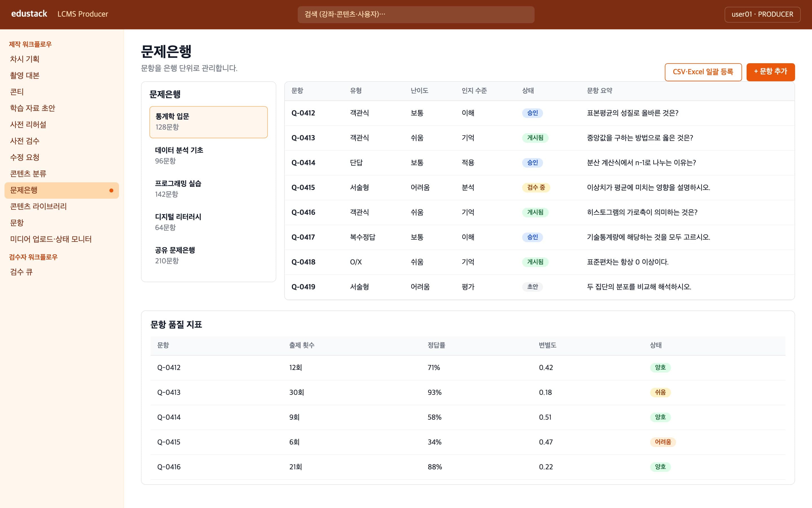Click the 초안 status badge on Q-0419

click(532, 287)
